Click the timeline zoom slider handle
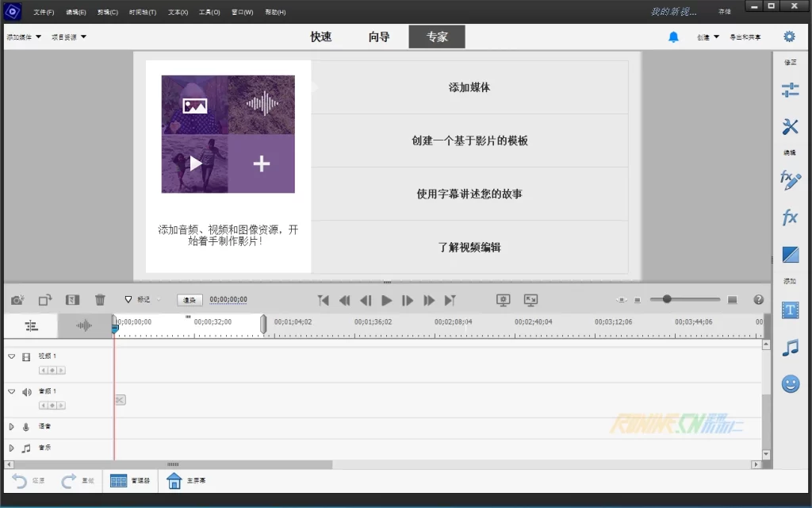 click(667, 299)
